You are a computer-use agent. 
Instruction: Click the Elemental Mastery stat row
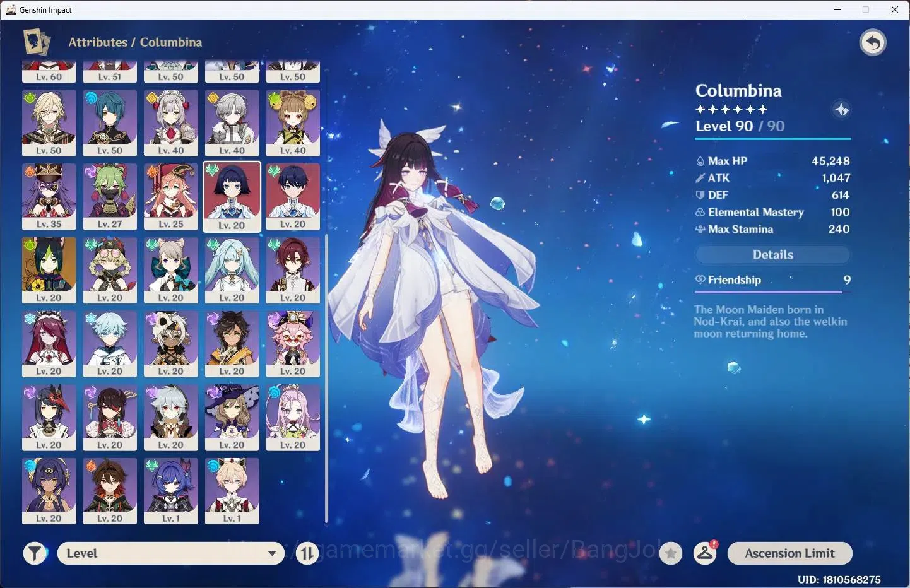pyautogui.click(x=773, y=212)
